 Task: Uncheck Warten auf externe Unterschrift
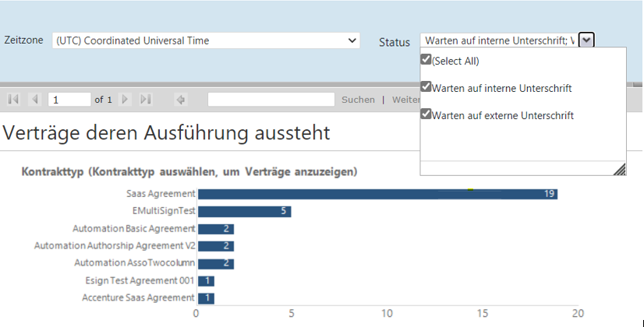coord(426,114)
